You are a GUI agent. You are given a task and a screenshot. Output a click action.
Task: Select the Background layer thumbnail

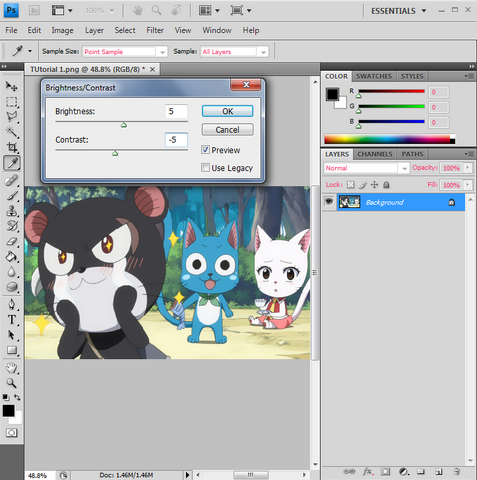tap(349, 202)
